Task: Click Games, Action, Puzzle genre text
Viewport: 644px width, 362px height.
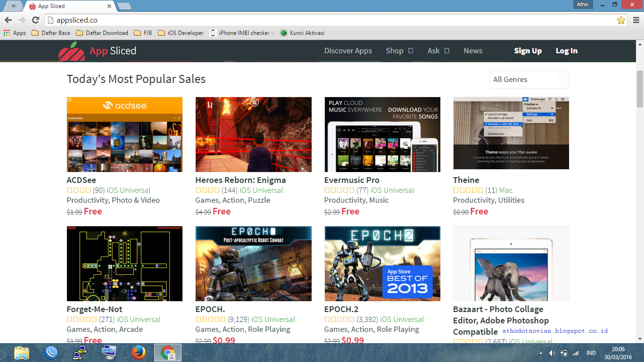Action: point(233,200)
